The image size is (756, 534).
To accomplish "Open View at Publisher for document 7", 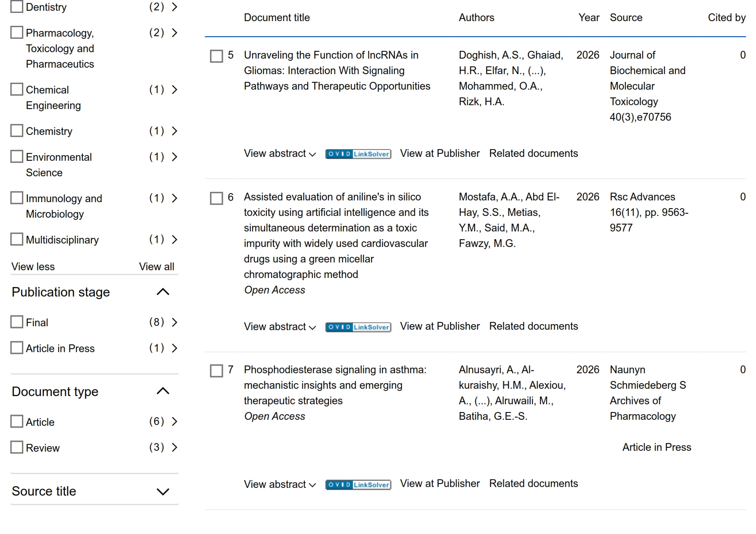I will [440, 484].
